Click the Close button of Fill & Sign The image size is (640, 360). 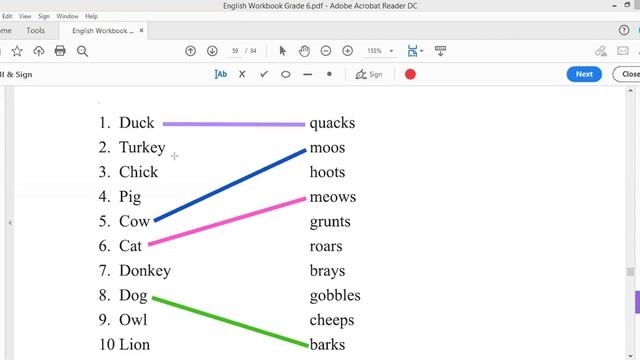coord(627,74)
